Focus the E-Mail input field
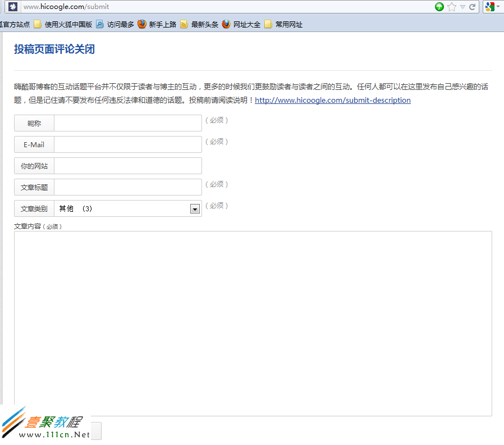This screenshot has width=504, height=445. [127, 144]
